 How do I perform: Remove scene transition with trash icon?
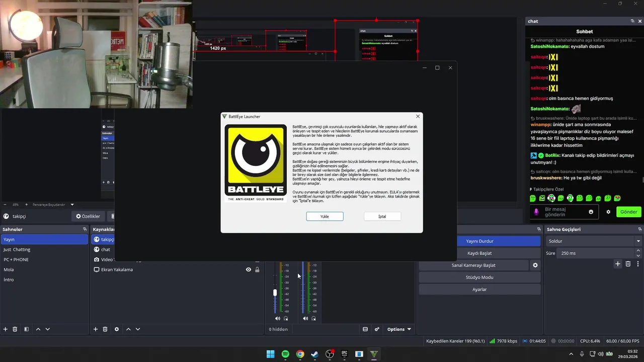628,264
